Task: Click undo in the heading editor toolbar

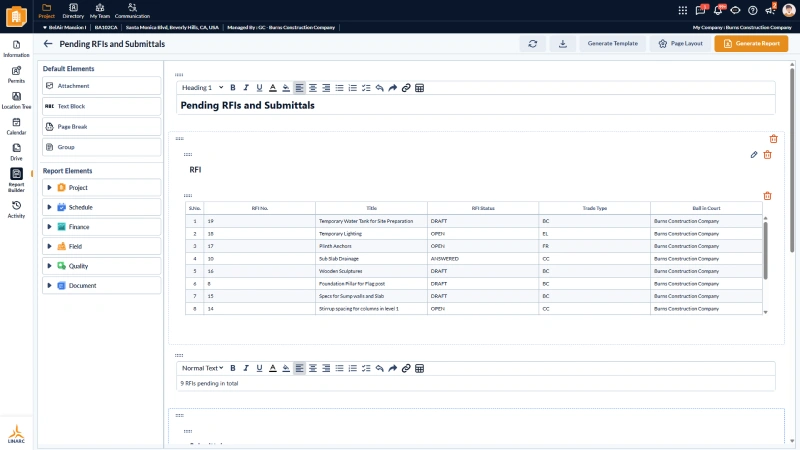Action: click(379, 88)
